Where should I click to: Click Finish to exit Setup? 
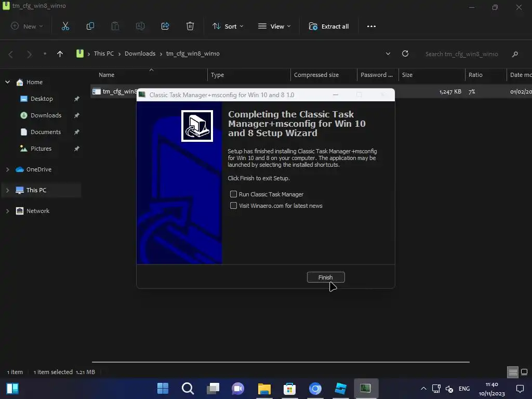click(x=326, y=277)
